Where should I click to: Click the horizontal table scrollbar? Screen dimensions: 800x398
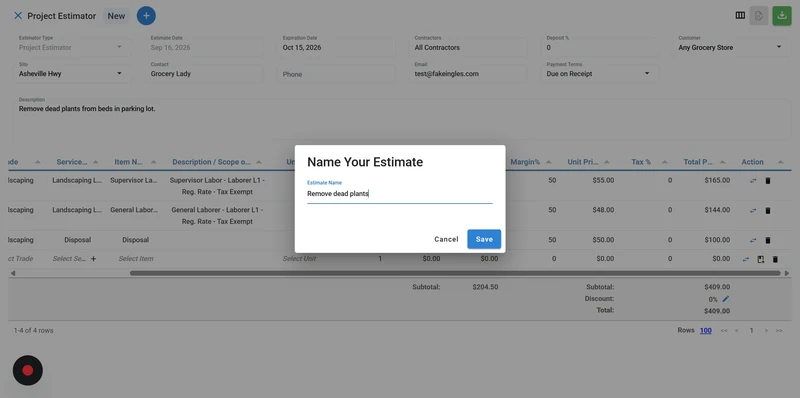pyautogui.click(x=455, y=273)
